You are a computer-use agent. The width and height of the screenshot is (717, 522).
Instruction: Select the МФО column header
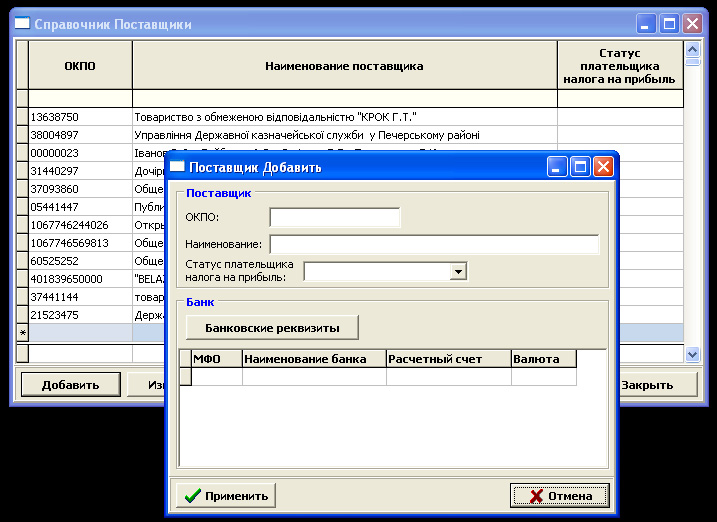tap(216, 359)
